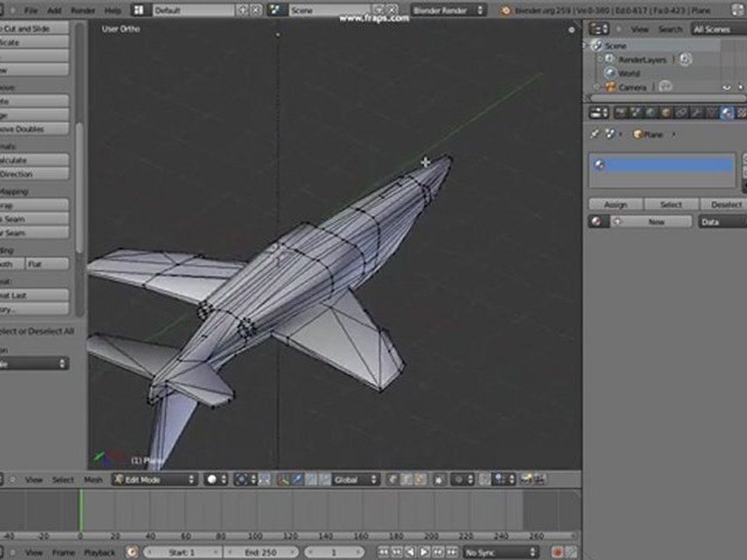Open the Help menu
The image size is (747, 560).
click(112, 10)
